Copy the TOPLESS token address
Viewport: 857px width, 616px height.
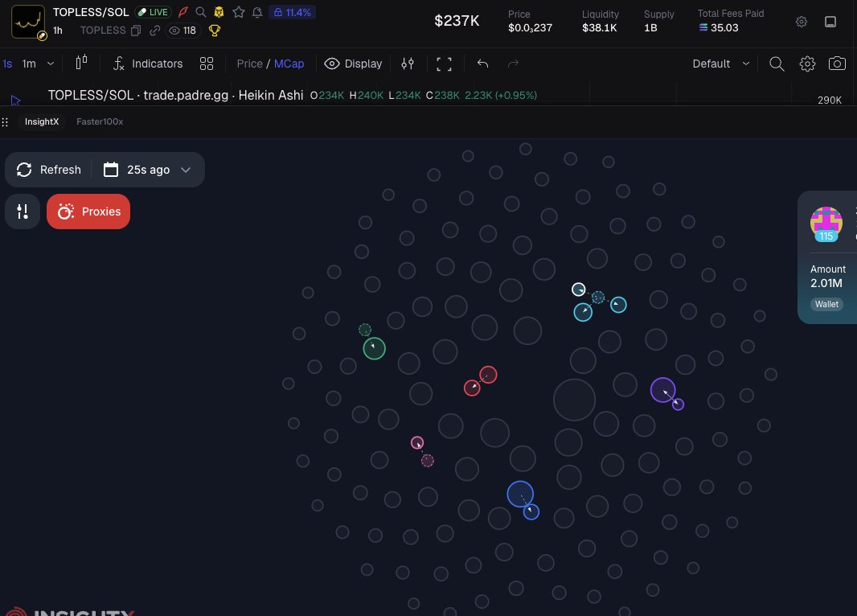[x=136, y=31]
